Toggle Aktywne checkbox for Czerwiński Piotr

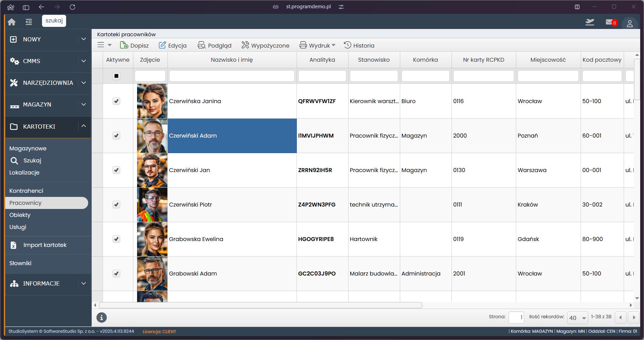pos(116,204)
